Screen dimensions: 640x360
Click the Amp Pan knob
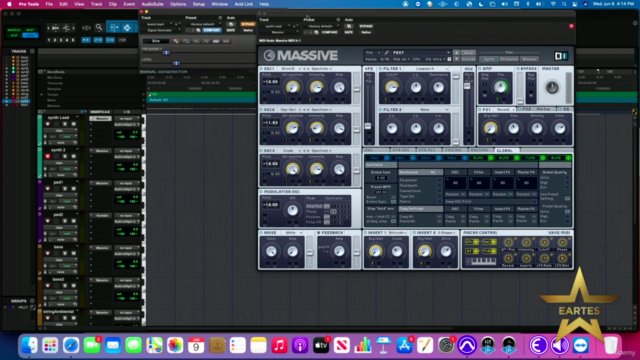(x=500, y=87)
